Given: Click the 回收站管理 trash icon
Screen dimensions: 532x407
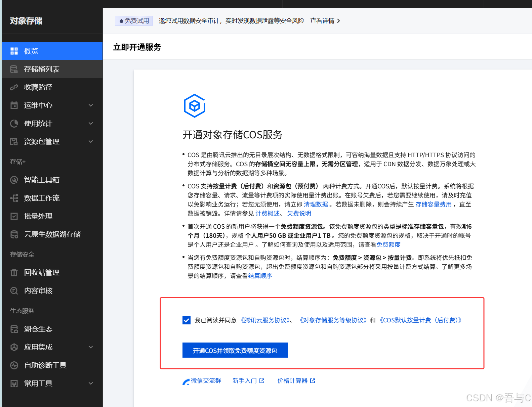Looking at the screenshot, I should pyautogui.click(x=14, y=273).
